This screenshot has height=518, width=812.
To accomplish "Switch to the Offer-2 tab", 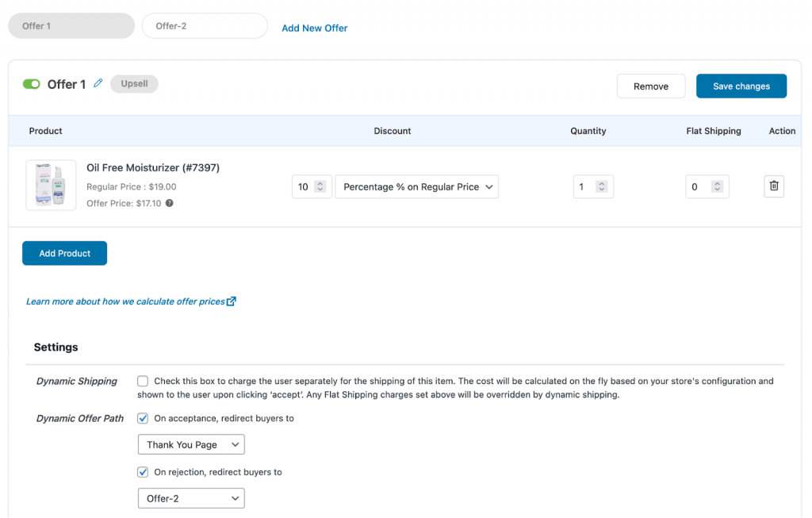I will [205, 26].
